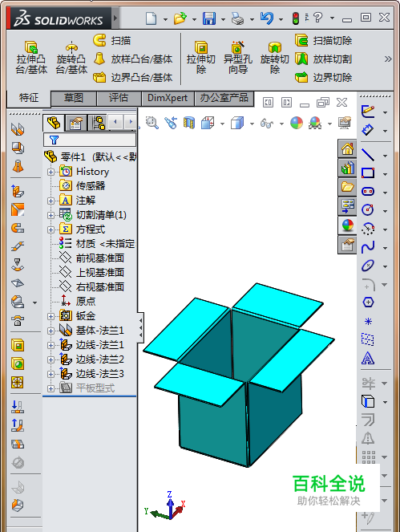Select the sketch Text tool
Screen dimensions: 400x532
pyautogui.click(x=368, y=359)
